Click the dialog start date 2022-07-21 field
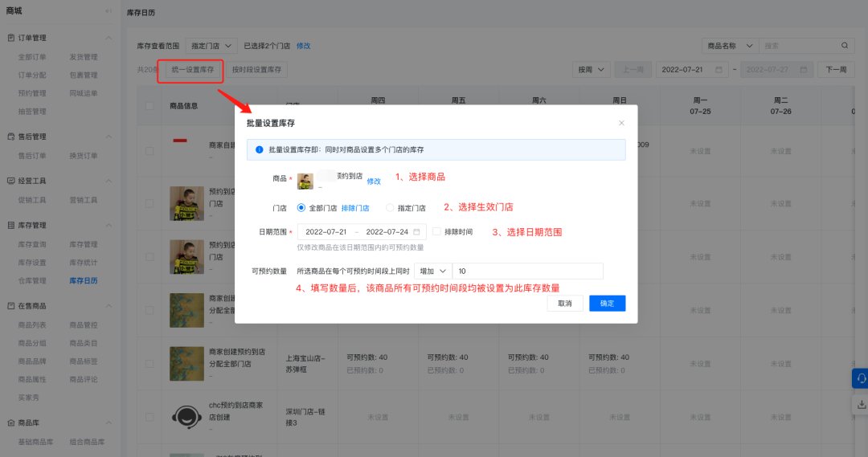This screenshot has height=457, width=868. 326,232
